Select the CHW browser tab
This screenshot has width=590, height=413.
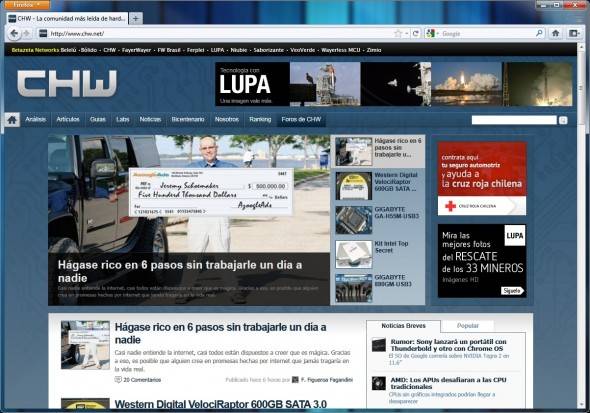[x=67, y=18]
